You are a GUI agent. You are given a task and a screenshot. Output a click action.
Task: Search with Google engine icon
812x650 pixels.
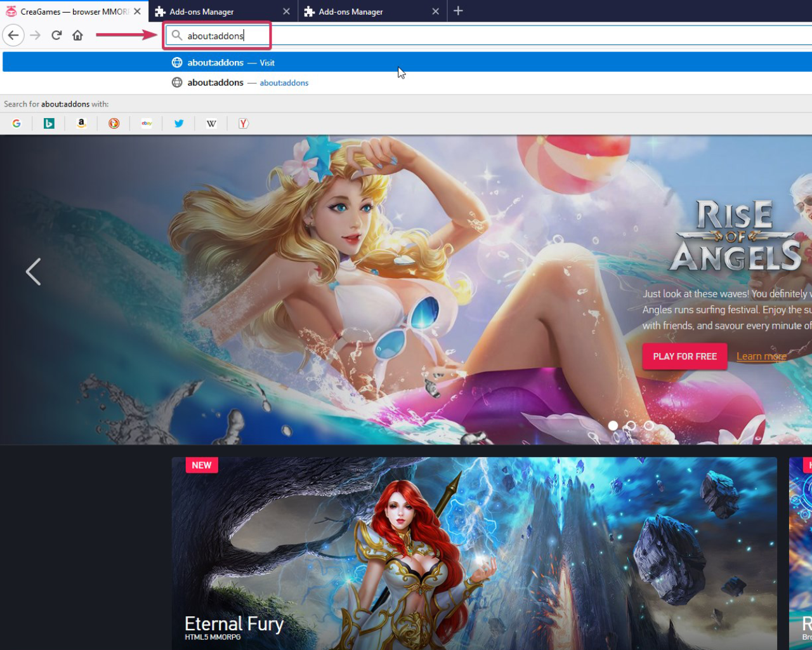coord(16,124)
